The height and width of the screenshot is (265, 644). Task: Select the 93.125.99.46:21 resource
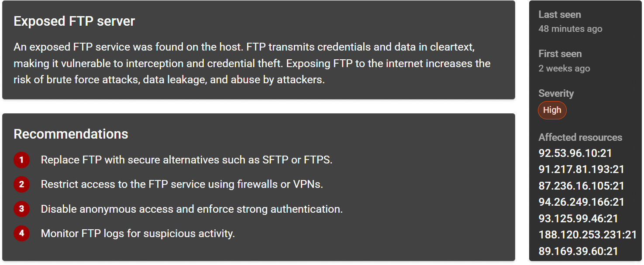pyautogui.click(x=578, y=218)
